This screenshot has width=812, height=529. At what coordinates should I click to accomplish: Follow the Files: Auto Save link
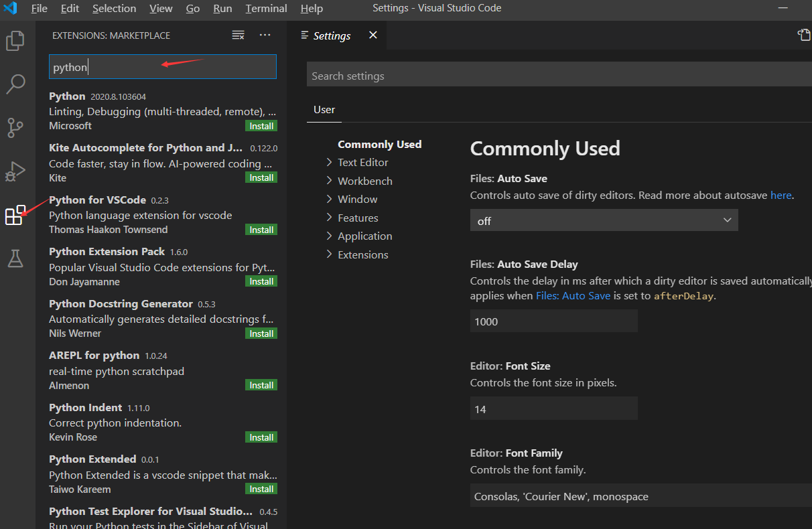pos(573,295)
